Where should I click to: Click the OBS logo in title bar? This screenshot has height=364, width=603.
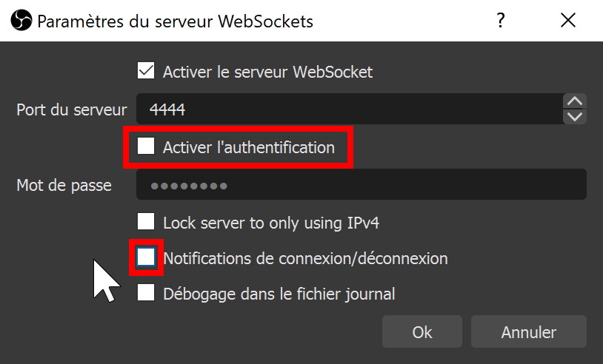click(x=21, y=21)
